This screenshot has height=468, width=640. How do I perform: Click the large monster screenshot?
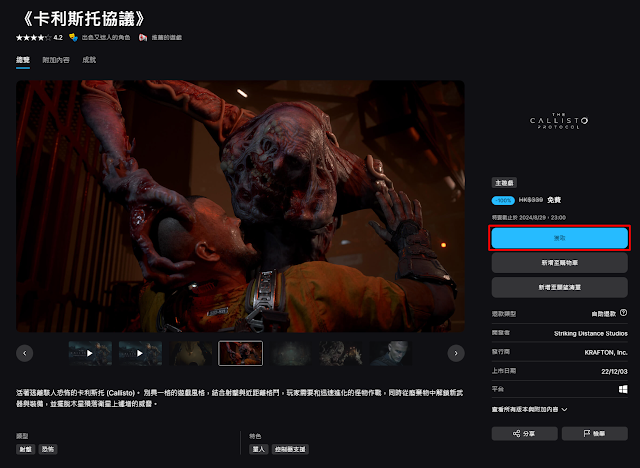(x=240, y=206)
